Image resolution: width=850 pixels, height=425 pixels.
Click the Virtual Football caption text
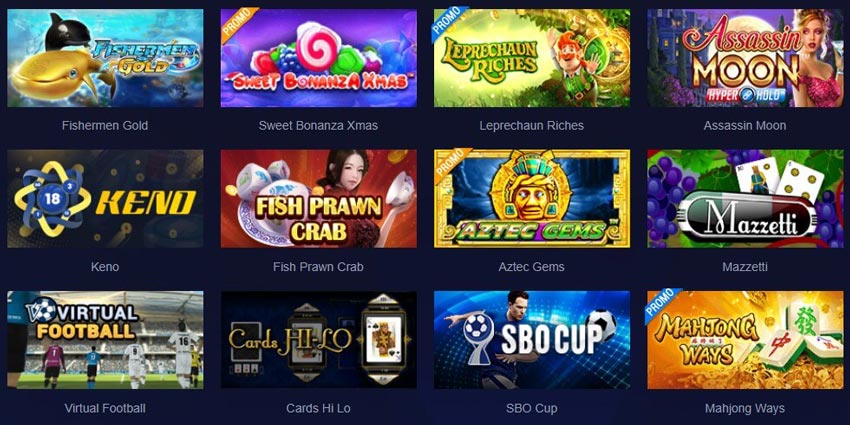click(105, 408)
